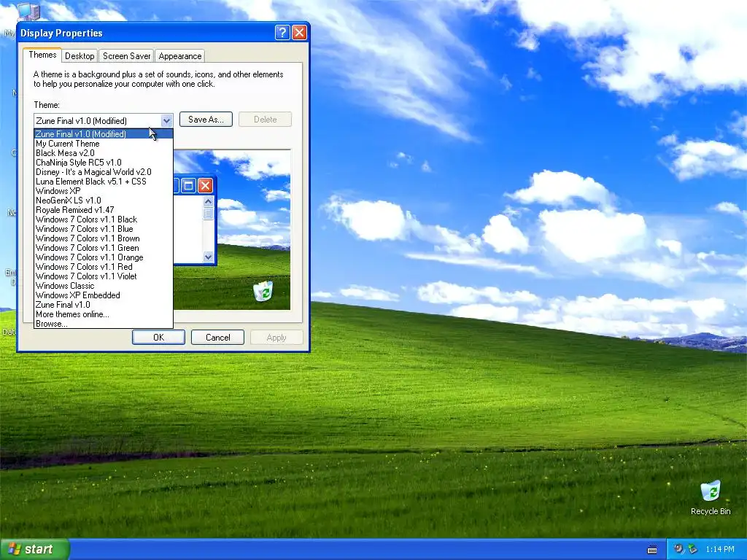Image resolution: width=747 pixels, height=560 pixels.
Task: Open the Screen Saver tab
Action: click(x=126, y=56)
